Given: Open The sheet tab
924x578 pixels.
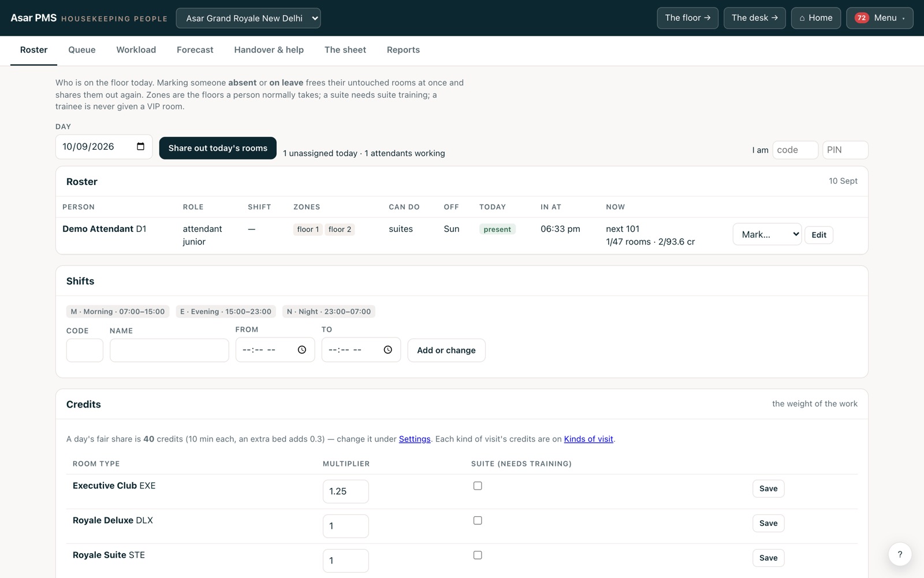Looking at the screenshot, I should coord(345,50).
